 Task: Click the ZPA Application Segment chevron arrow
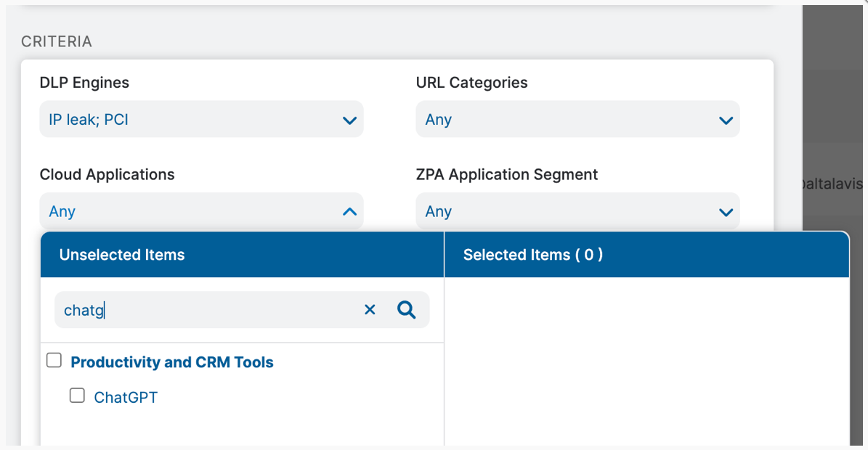[726, 212]
